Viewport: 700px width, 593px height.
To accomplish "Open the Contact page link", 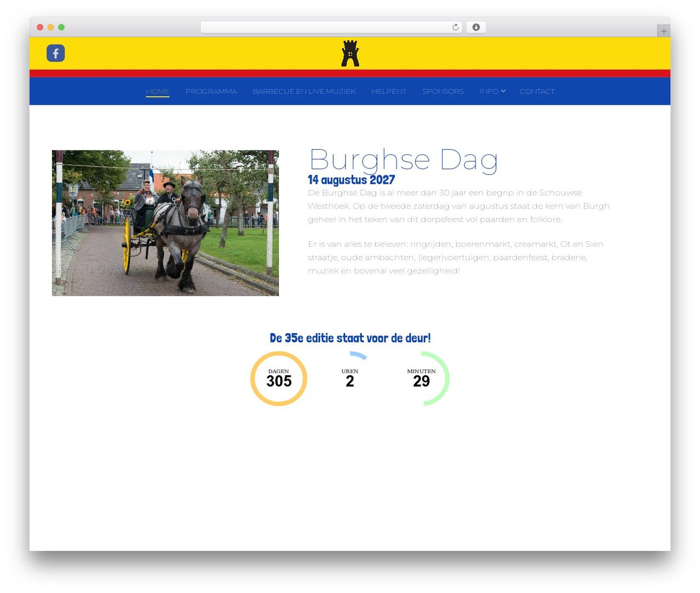I will point(537,91).
